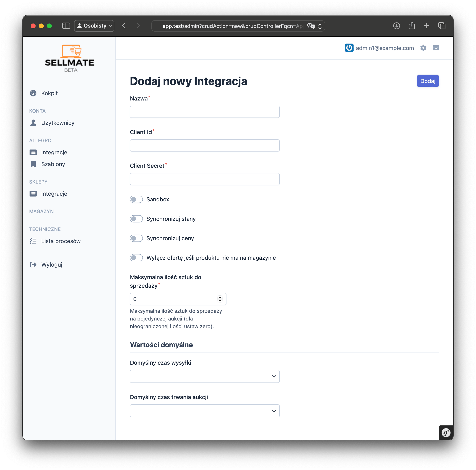This screenshot has width=476, height=470.
Task: Go back with Safari back arrow
Action: tap(124, 26)
